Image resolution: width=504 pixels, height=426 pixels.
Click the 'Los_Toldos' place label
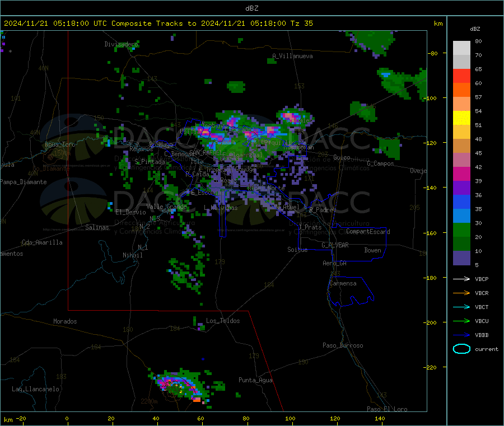pyautogui.click(x=223, y=321)
